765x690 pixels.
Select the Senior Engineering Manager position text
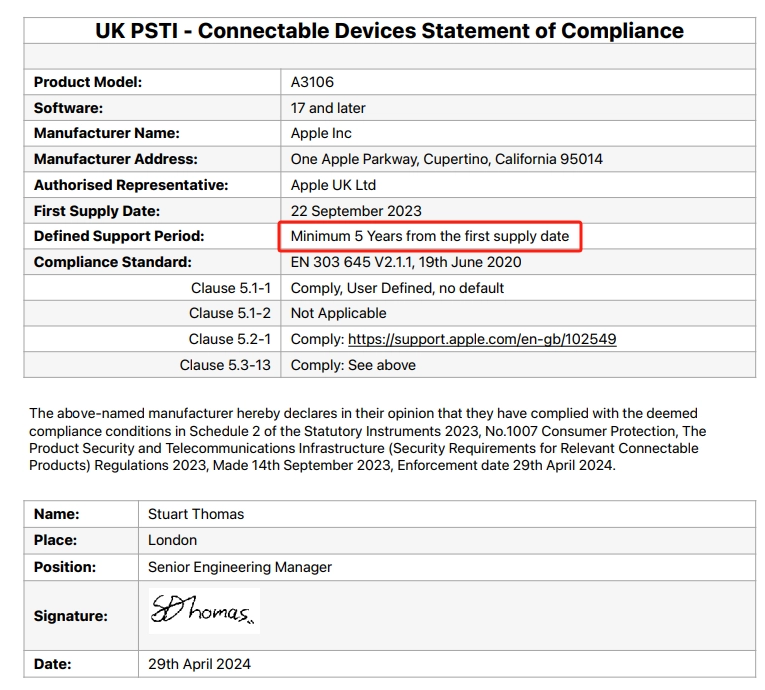240,566
